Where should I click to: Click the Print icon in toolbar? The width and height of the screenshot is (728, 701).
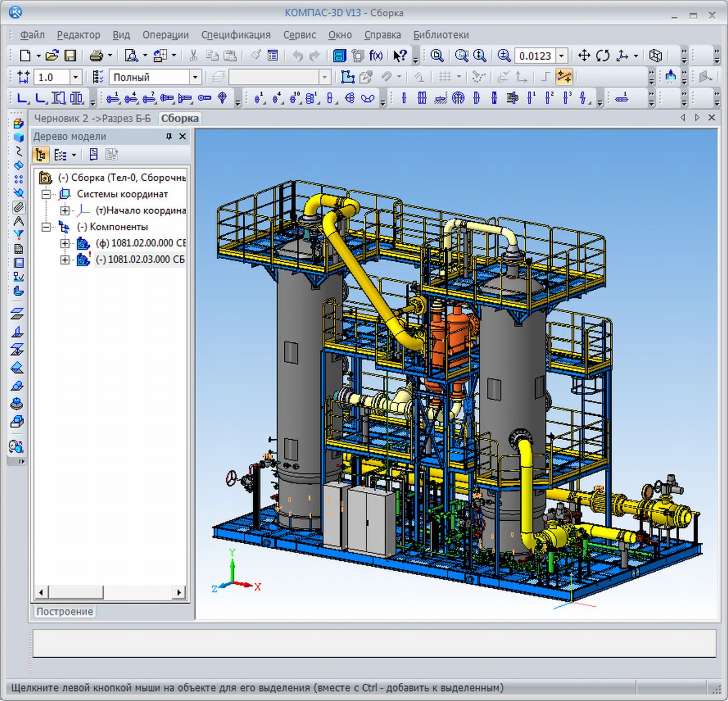96,55
